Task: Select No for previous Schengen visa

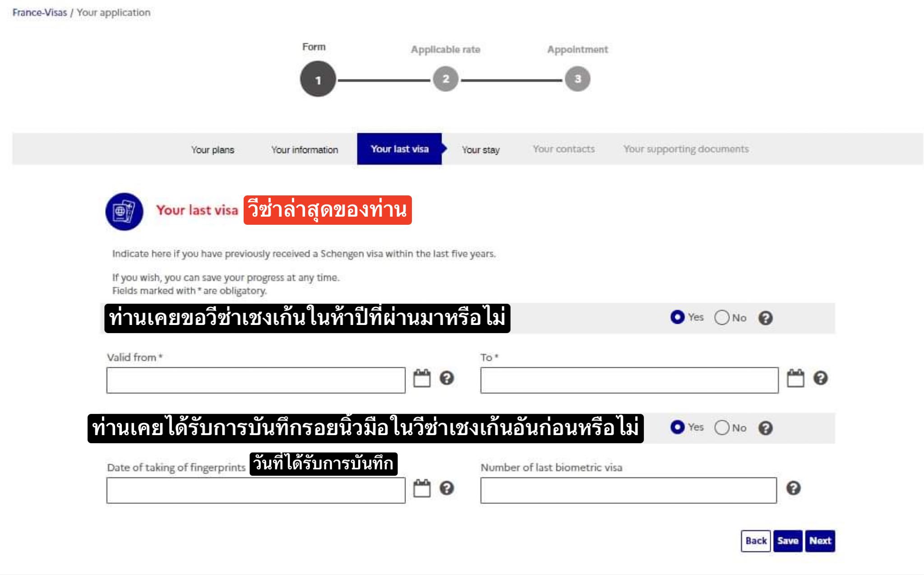Action: [x=722, y=317]
